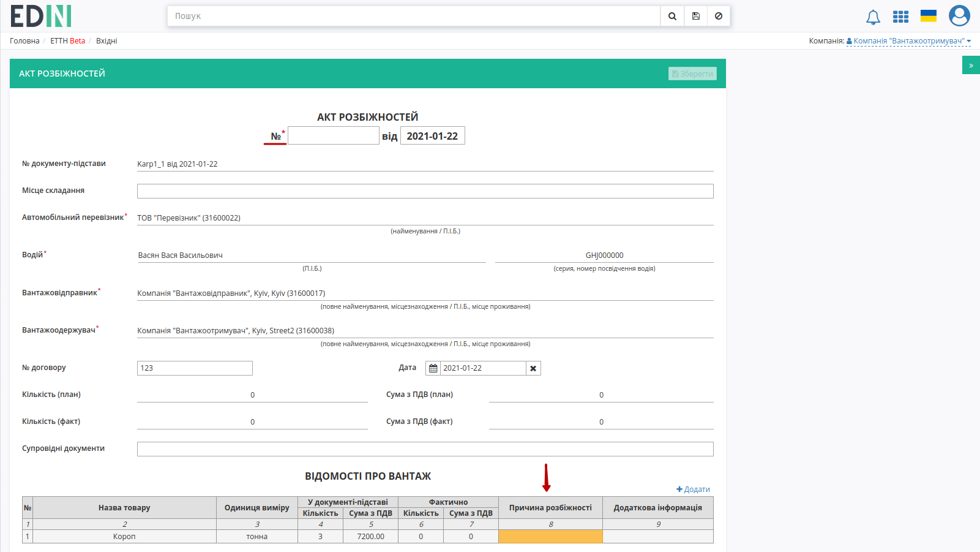Click the clear search circle icon
980x552 pixels.
[x=719, y=16]
